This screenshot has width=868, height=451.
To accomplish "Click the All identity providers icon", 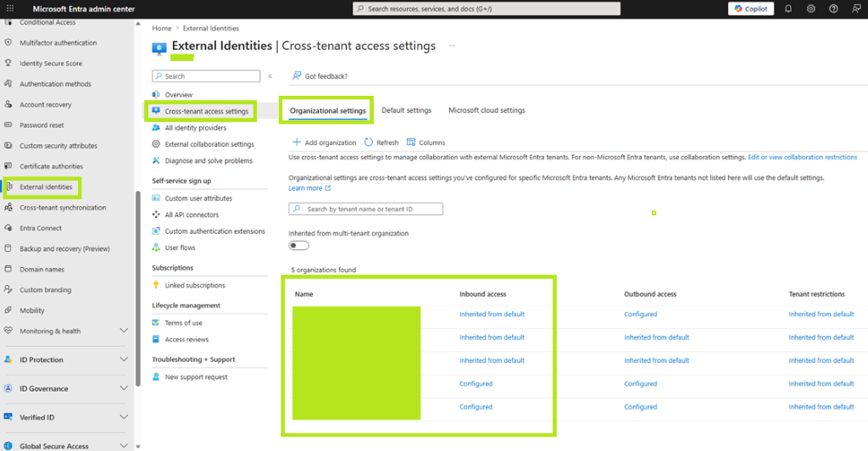I will tap(156, 128).
